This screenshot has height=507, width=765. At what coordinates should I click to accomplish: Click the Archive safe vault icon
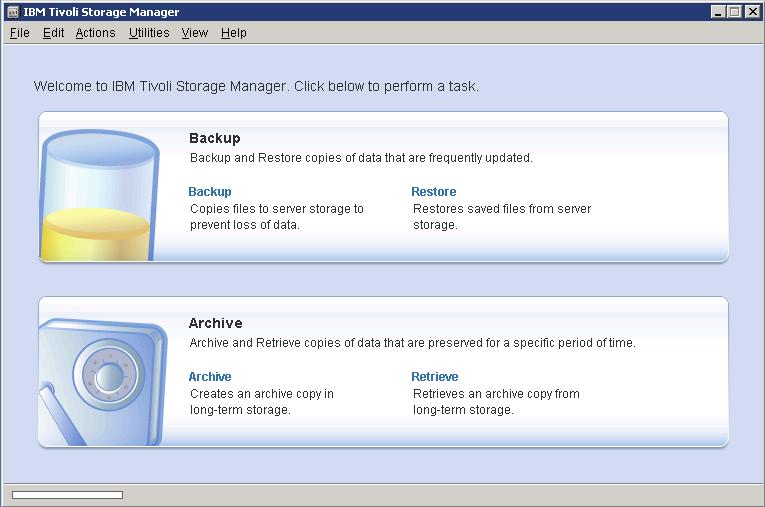point(102,382)
